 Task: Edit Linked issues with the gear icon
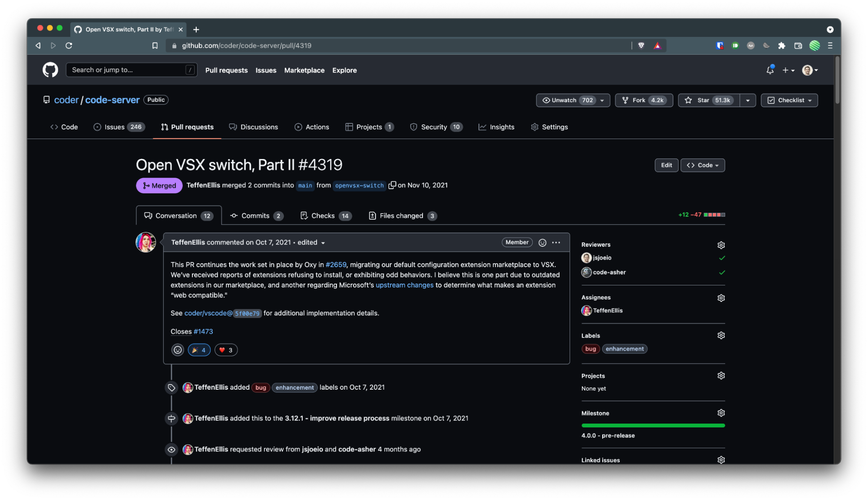[x=721, y=460]
